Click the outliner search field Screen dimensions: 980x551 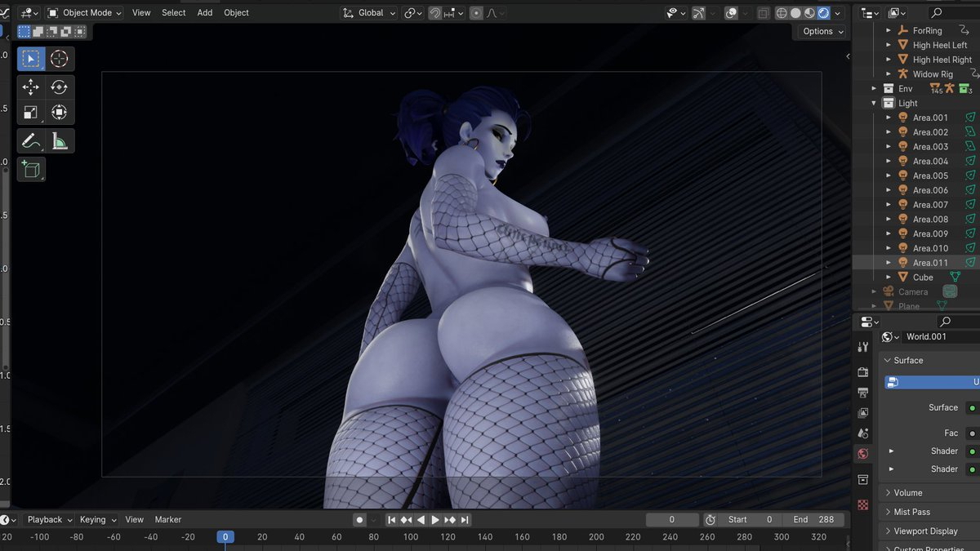[954, 13]
